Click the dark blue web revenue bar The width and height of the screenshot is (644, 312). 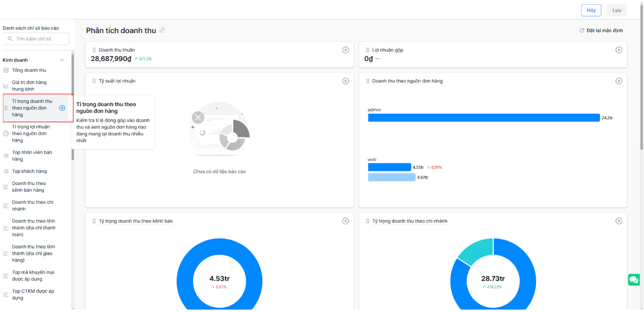click(389, 167)
